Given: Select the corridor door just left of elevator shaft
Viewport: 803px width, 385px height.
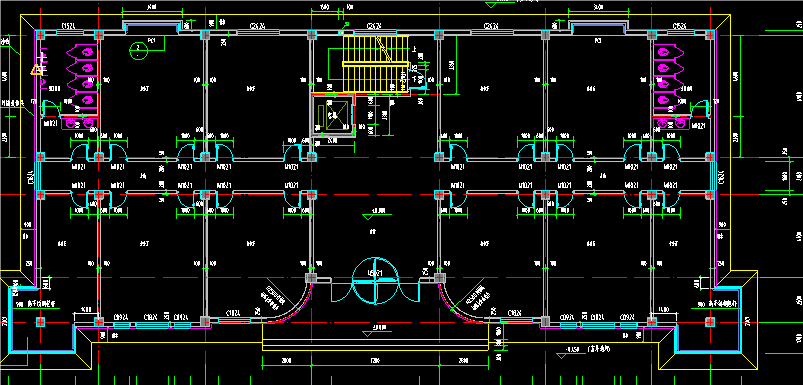Looking at the screenshot, I should 293,152.
